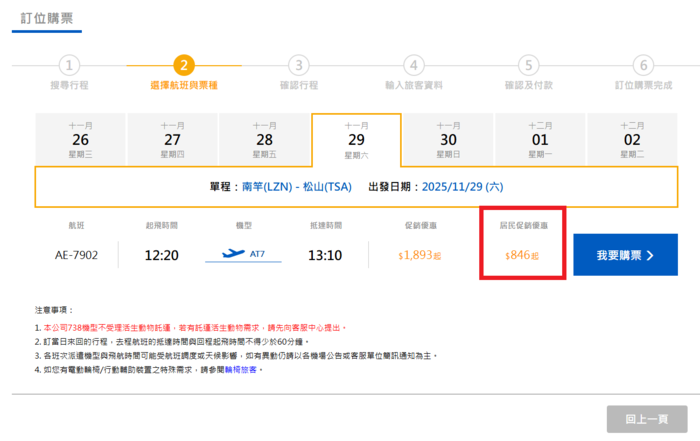Viewport: 700px width, 441px height.
Task: Select the $846 resident promotional fare
Action: [x=523, y=256]
